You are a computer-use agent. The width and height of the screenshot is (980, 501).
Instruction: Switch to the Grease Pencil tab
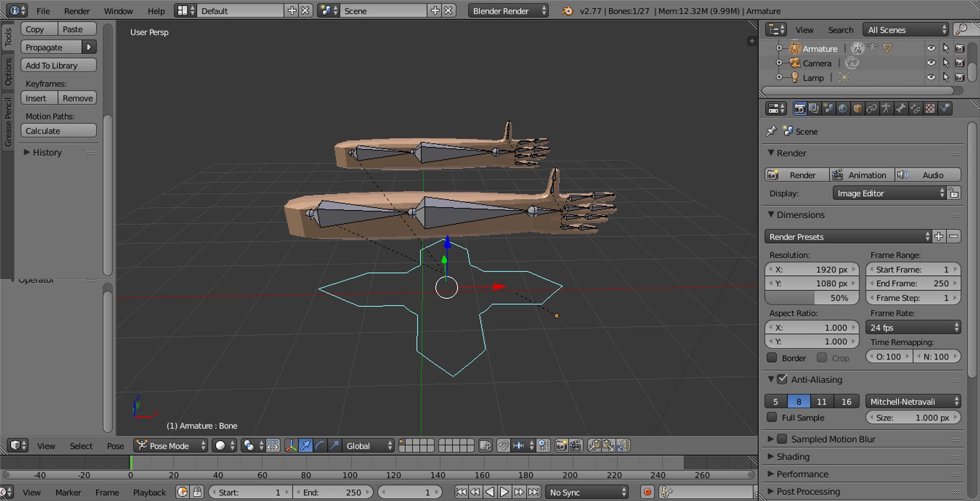point(8,122)
